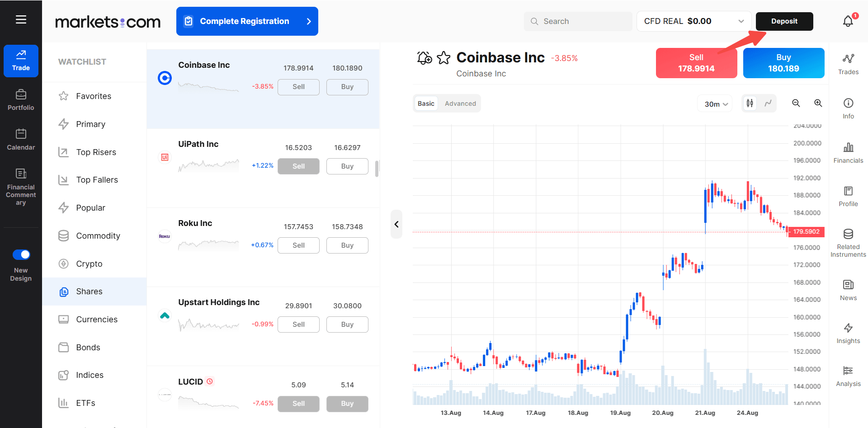Click the Search input field

tap(578, 21)
